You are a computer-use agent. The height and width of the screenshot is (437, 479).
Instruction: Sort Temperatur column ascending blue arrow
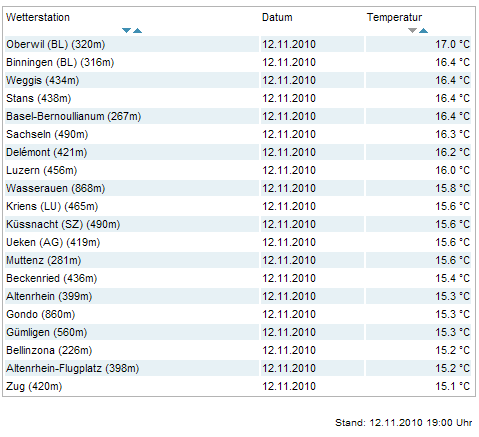click(423, 31)
